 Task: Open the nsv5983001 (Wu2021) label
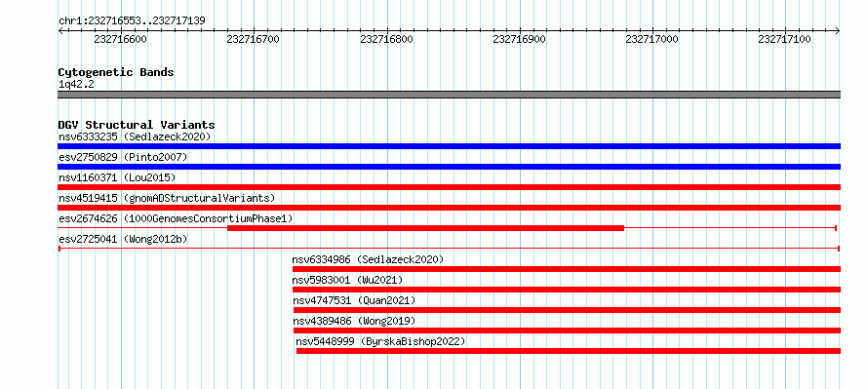pyautogui.click(x=347, y=280)
